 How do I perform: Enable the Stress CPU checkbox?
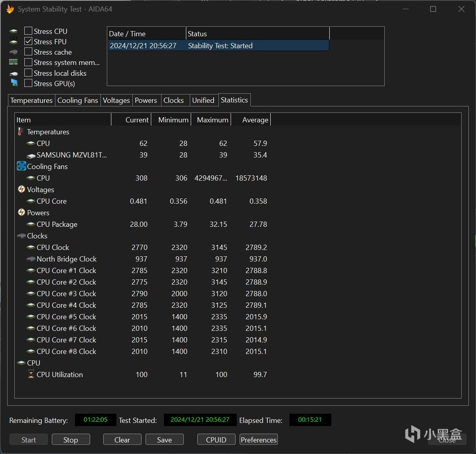pyautogui.click(x=28, y=31)
